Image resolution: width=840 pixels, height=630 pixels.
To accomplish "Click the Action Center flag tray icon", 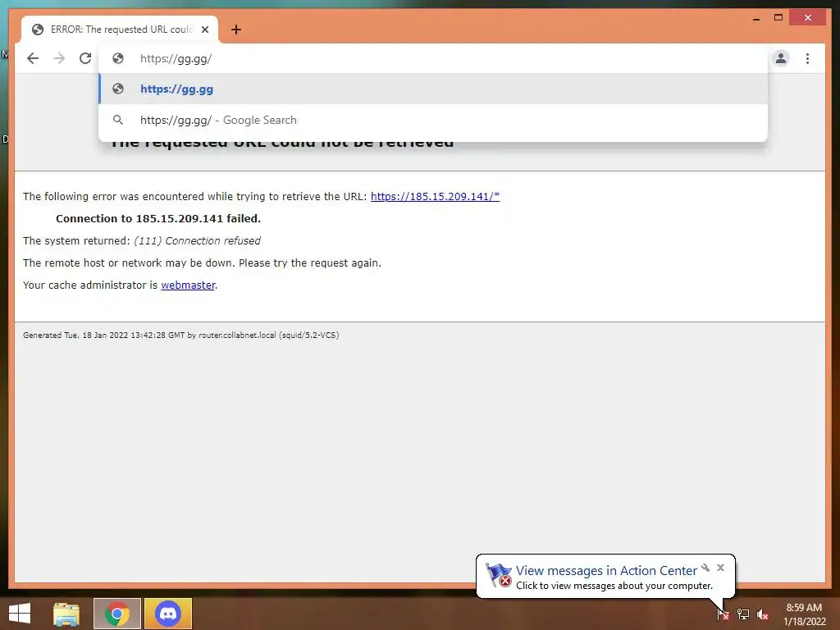I will click(724, 614).
